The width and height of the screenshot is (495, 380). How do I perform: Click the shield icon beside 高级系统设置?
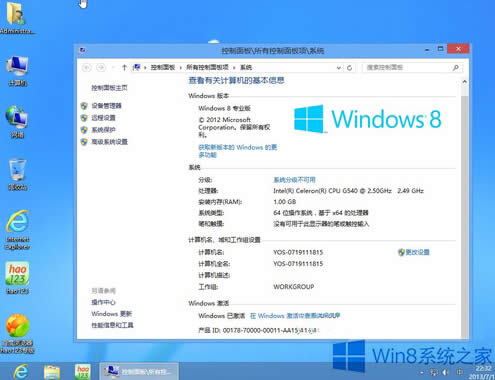click(84, 142)
